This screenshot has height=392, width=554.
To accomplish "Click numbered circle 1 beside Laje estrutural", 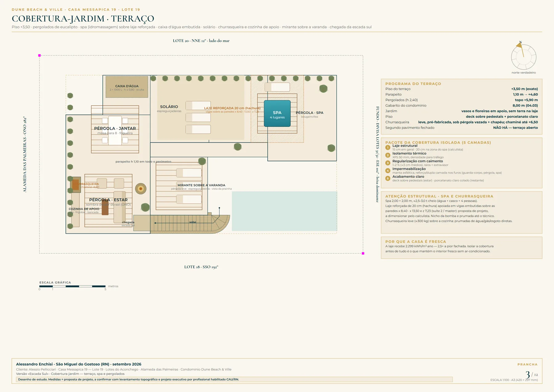I will coord(388,148).
